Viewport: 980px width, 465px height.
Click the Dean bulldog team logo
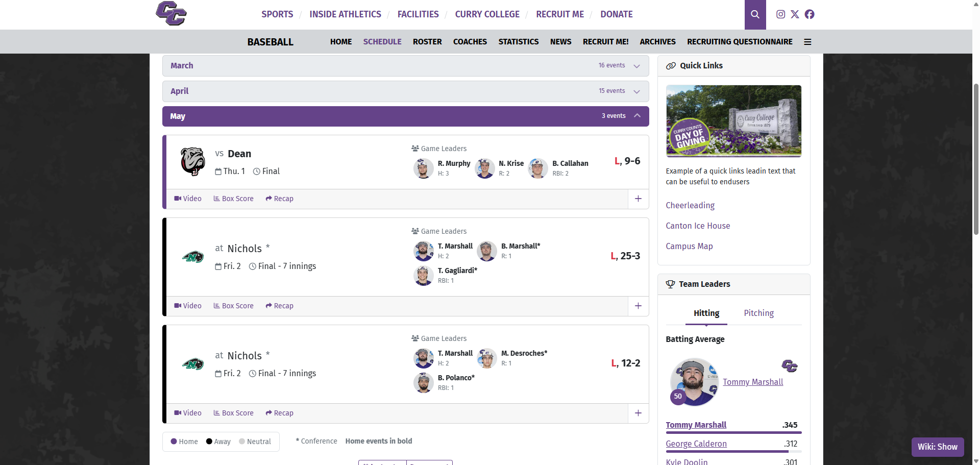193,161
